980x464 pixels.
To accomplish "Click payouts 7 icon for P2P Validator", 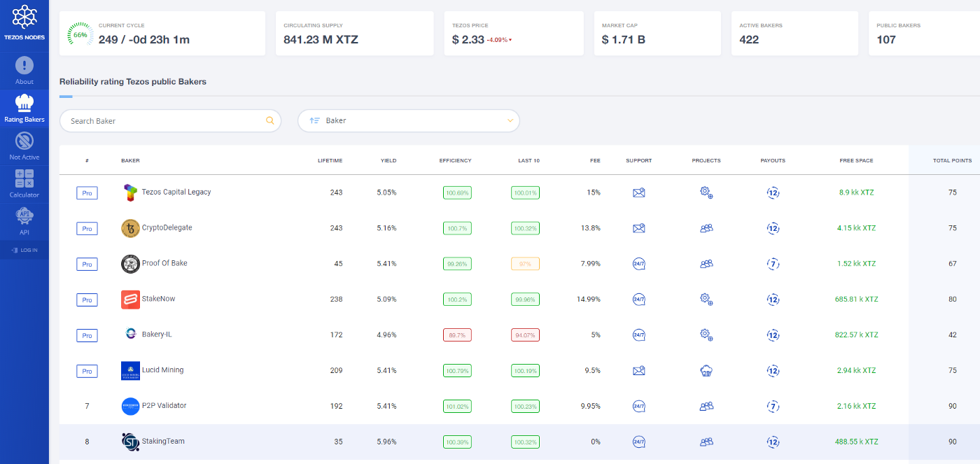I will coord(773,406).
